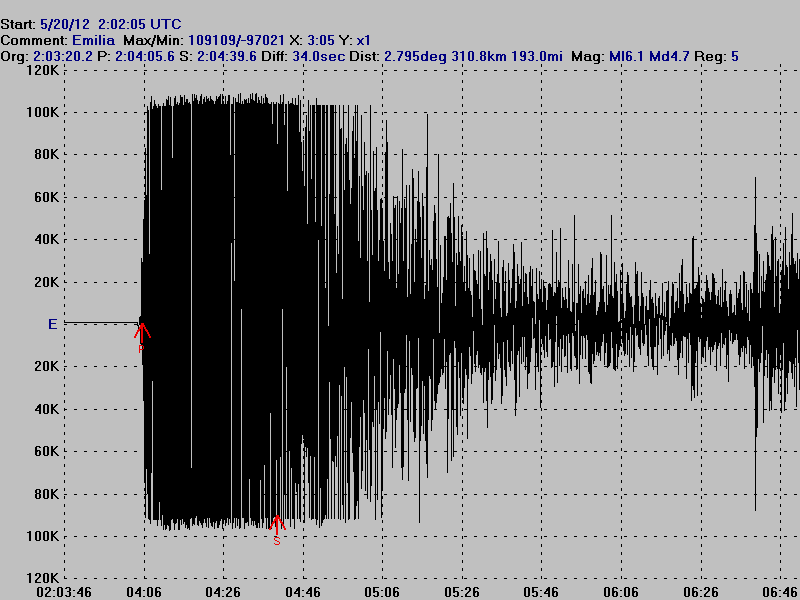
Task: Click the red P-wave arrival marker
Action: 142,337
